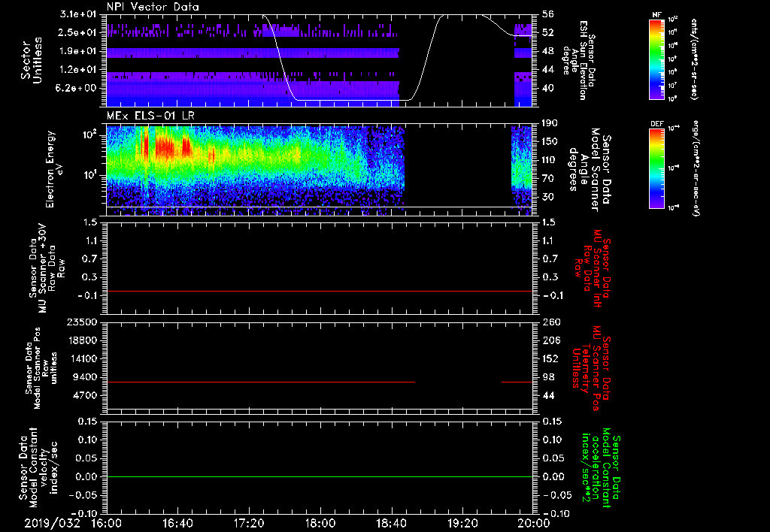Image resolution: width=770 pixels, height=532 pixels.
Task: Click the short red scanner position segment
Action: [517, 382]
